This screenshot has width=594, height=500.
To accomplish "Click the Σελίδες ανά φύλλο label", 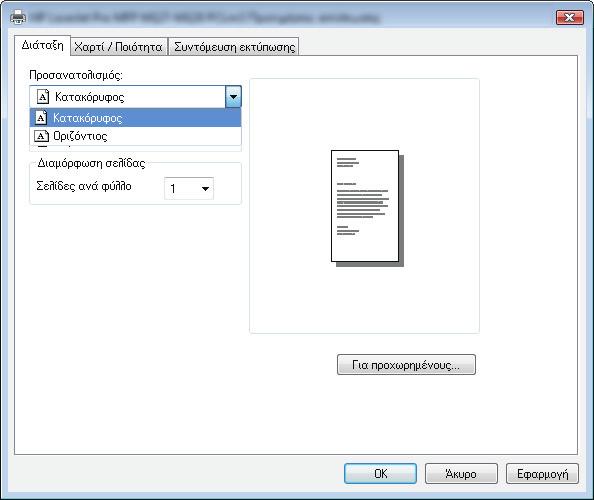I will coord(84,186).
